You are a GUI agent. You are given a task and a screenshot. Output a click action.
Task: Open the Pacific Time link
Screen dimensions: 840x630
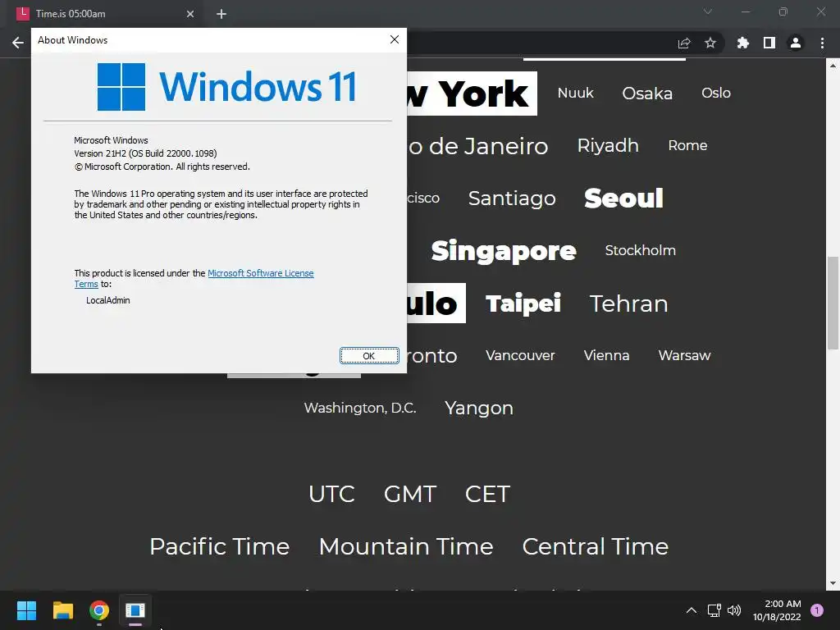220,546
